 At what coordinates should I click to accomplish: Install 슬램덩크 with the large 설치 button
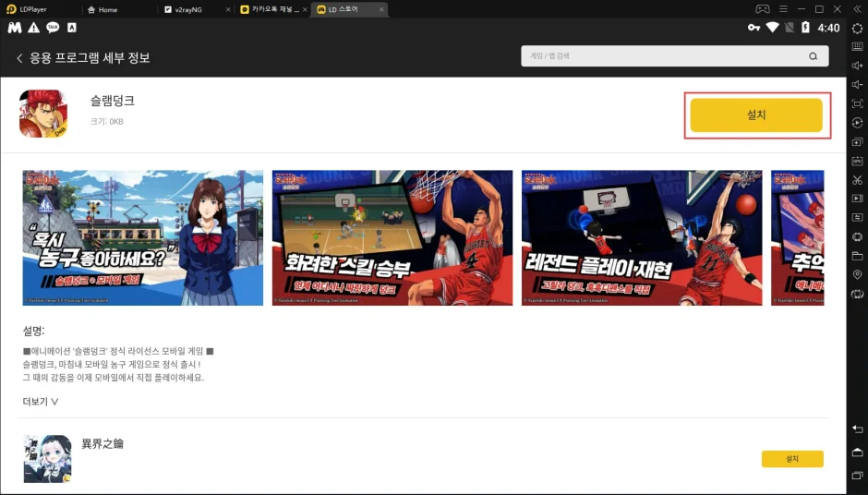pyautogui.click(x=756, y=115)
